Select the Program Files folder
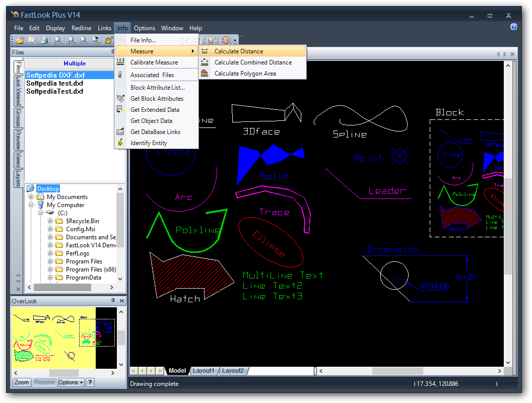 coord(84,261)
